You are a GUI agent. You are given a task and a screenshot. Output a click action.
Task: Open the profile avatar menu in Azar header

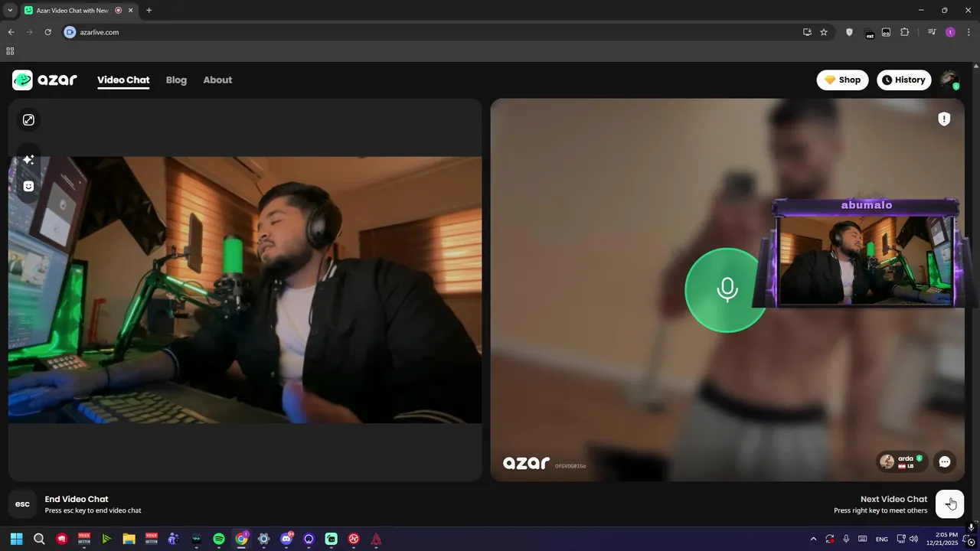click(x=949, y=80)
